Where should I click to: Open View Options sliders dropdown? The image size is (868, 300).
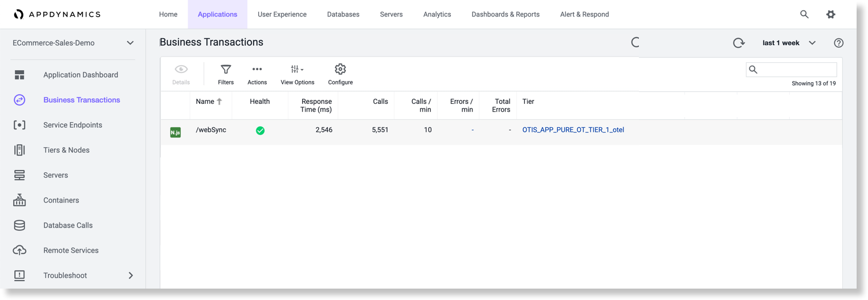297,69
